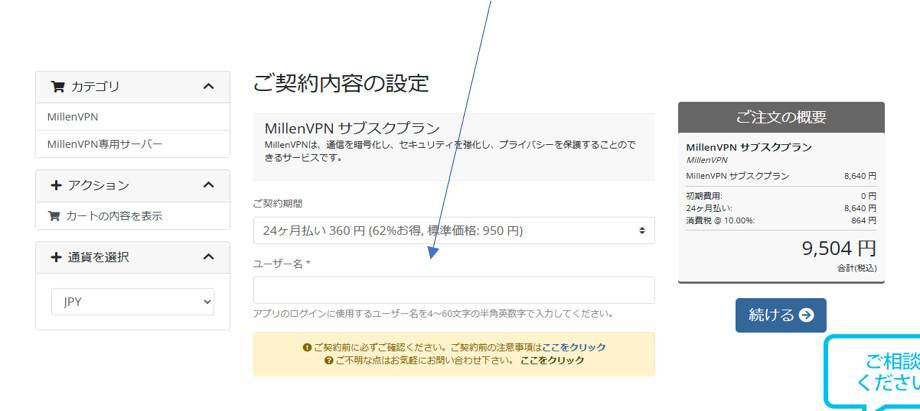The height and width of the screenshot is (411, 920).
Task: Click the exclamation icon before ご契約前に必ずご確認ください
Action: coord(306,348)
